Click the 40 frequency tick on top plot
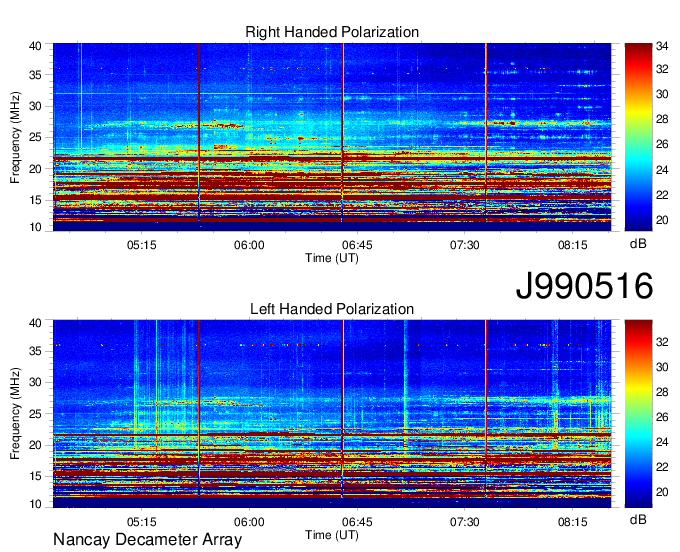The image size is (680, 552). [x=35, y=46]
